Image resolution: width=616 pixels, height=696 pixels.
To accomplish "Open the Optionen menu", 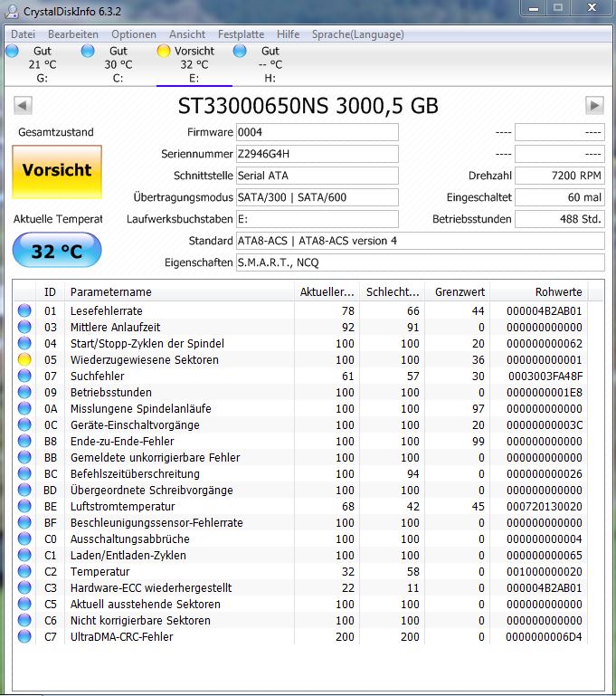I will point(134,34).
